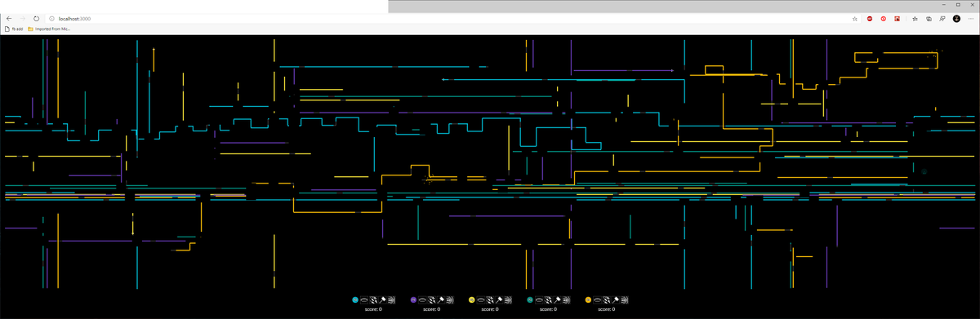The width and height of the screenshot is (980, 319).
Task: Select wave blast icon in cyan player group
Action: click(x=391, y=300)
